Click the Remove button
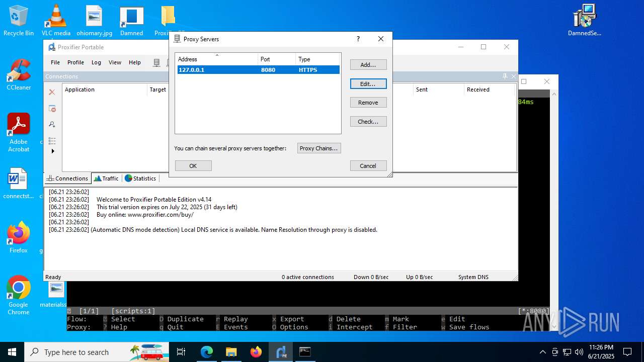Viewport: 644px width, 362px height. click(x=368, y=103)
